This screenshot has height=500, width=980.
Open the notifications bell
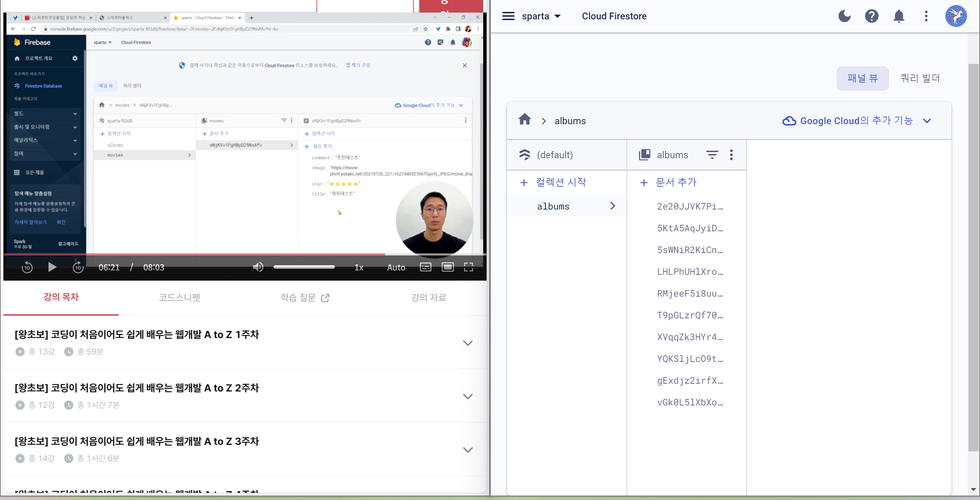[899, 16]
